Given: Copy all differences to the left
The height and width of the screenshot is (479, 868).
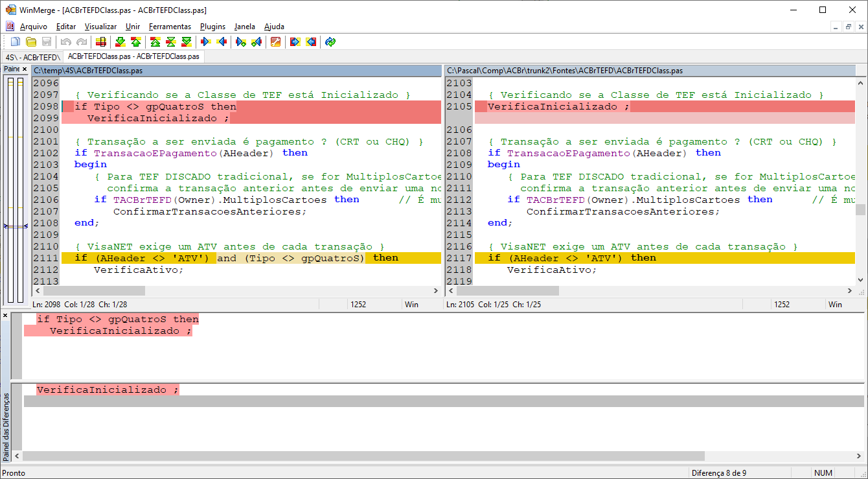Looking at the screenshot, I should (311, 42).
